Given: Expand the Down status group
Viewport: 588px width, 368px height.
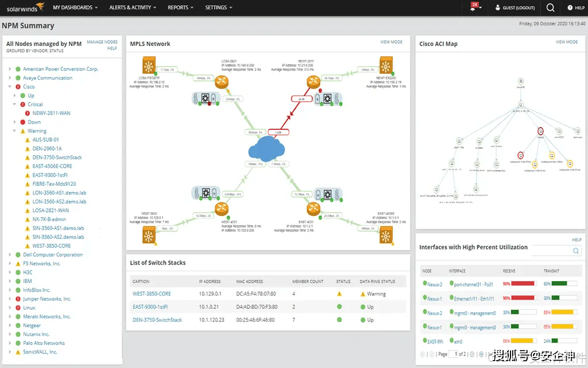Looking at the screenshot, I should click(14, 122).
